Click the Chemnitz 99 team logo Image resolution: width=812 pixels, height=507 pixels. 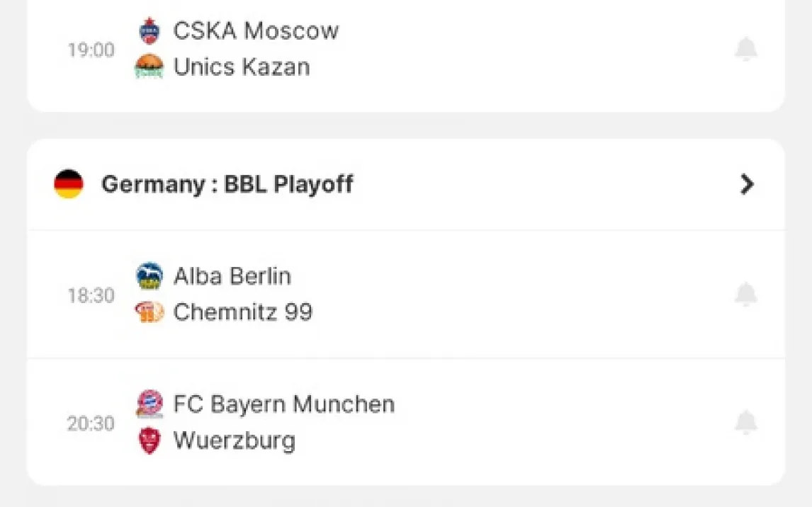tap(150, 312)
